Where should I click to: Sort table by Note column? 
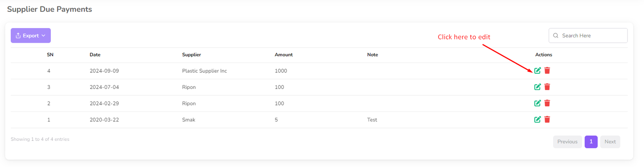[x=372, y=55]
